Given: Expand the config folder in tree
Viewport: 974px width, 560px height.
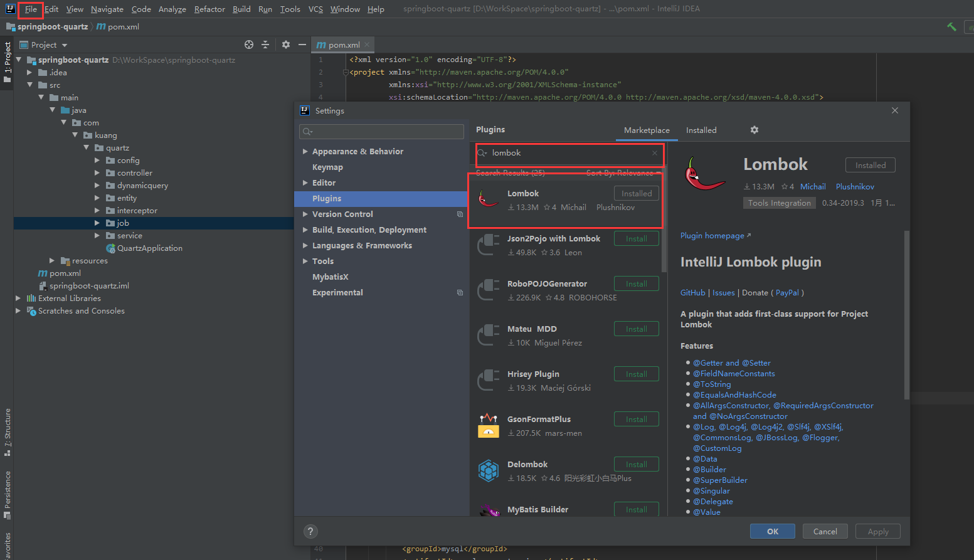Looking at the screenshot, I should 97,161.
